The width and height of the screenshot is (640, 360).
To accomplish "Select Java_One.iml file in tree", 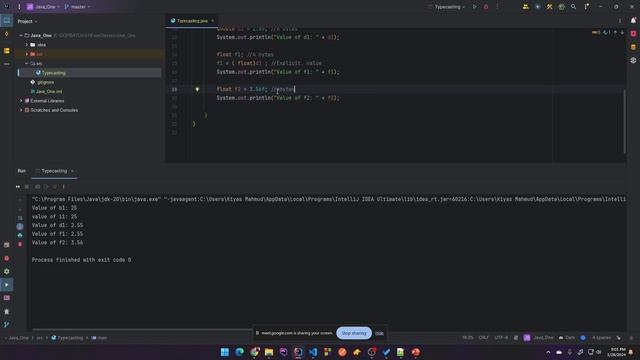I will [49, 91].
